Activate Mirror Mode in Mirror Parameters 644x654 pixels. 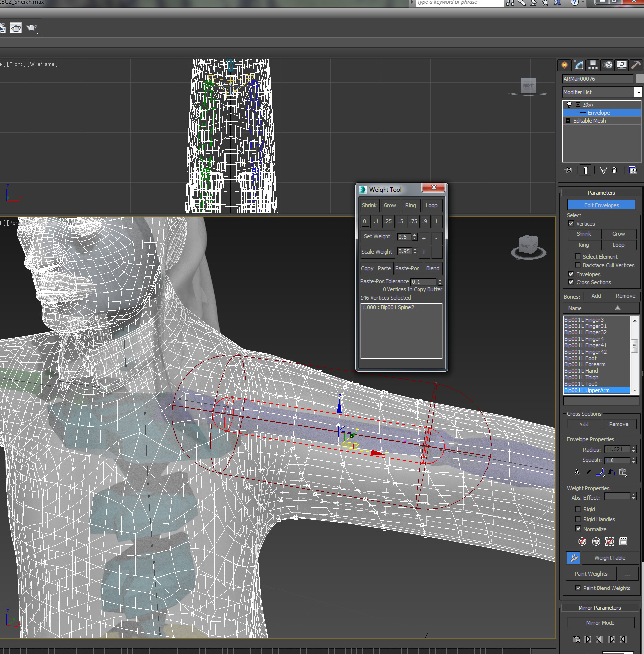600,622
